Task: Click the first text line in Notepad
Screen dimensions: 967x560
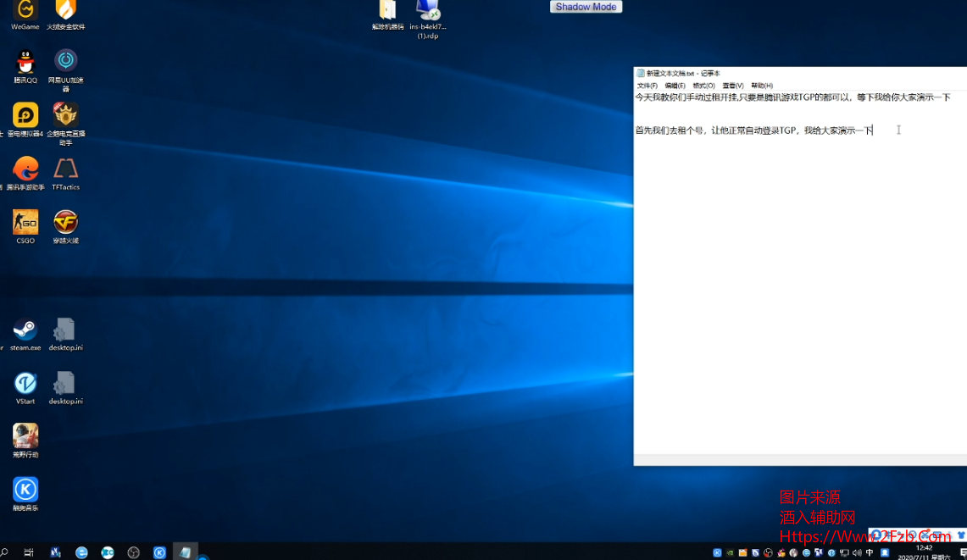Action: [793, 97]
